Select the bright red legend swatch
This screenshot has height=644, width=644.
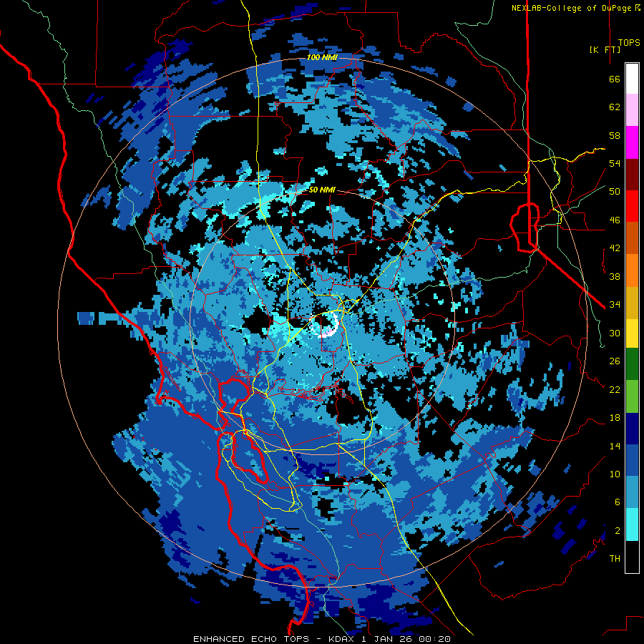(632, 206)
